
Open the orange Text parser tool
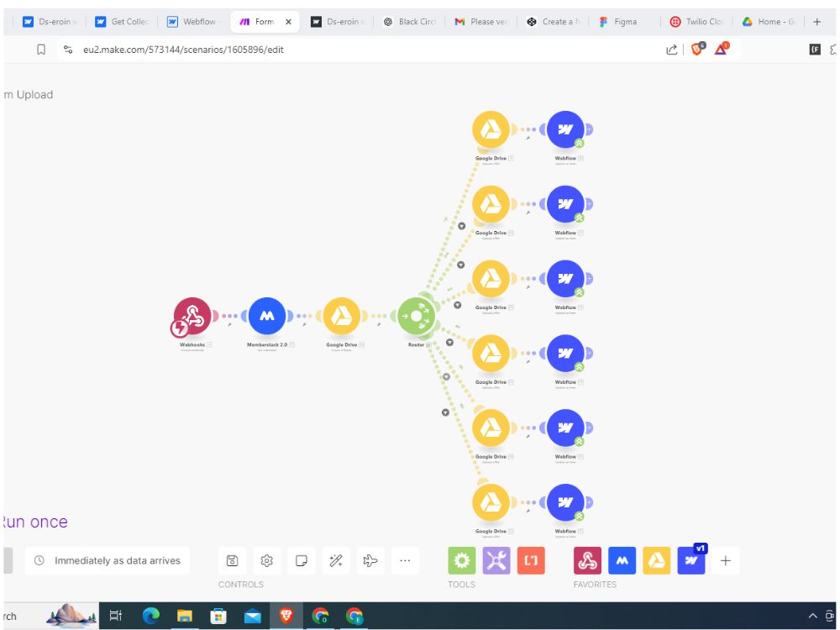coord(531,561)
